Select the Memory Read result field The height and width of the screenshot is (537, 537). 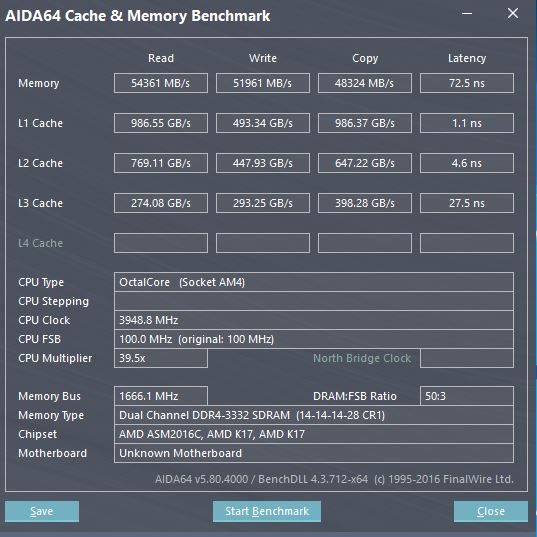click(161, 83)
